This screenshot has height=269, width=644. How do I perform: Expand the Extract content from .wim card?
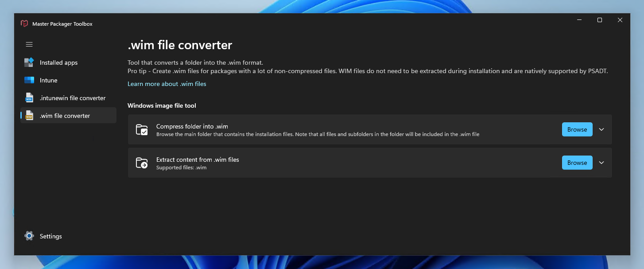point(601,163)
